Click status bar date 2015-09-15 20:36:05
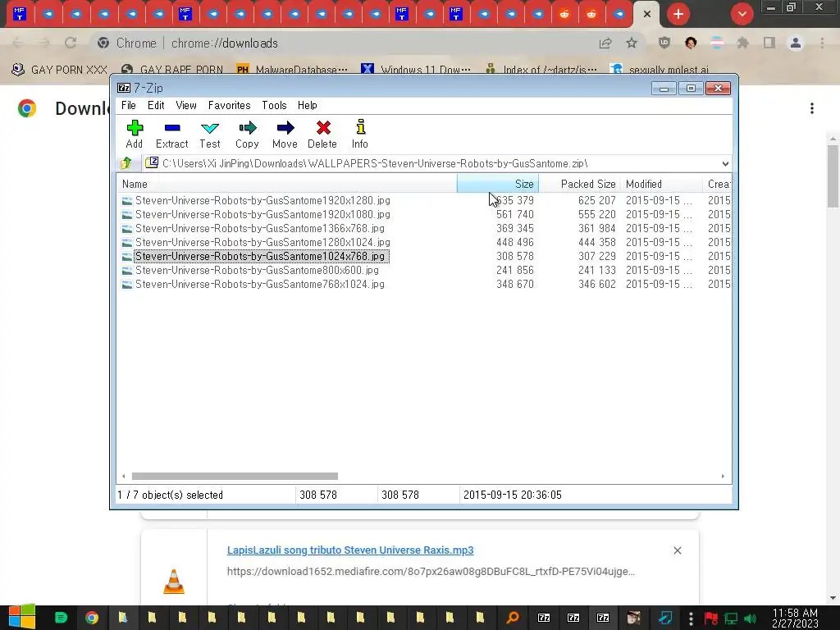Viewport: 840px width, 630px height. point(513,495)
